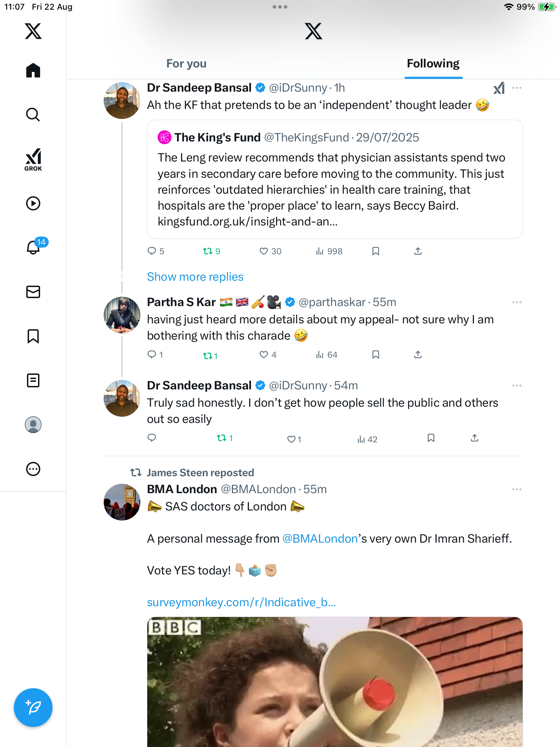Select the Following tab
This screenshot has height=747, width=560.
(433, 64)
